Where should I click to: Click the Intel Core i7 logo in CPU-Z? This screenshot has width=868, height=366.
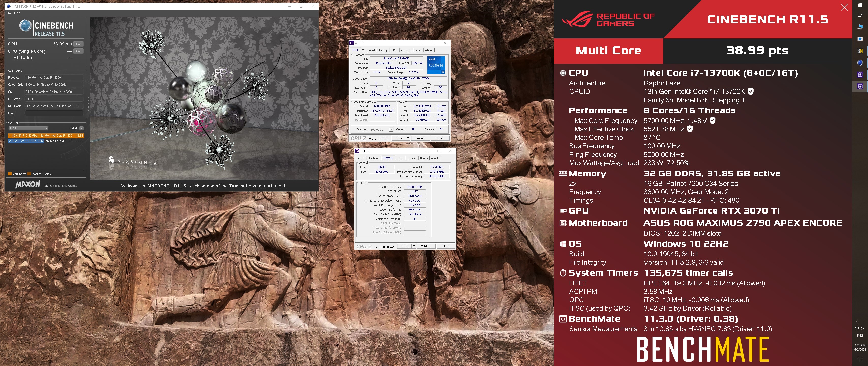(x=436, y=65)
